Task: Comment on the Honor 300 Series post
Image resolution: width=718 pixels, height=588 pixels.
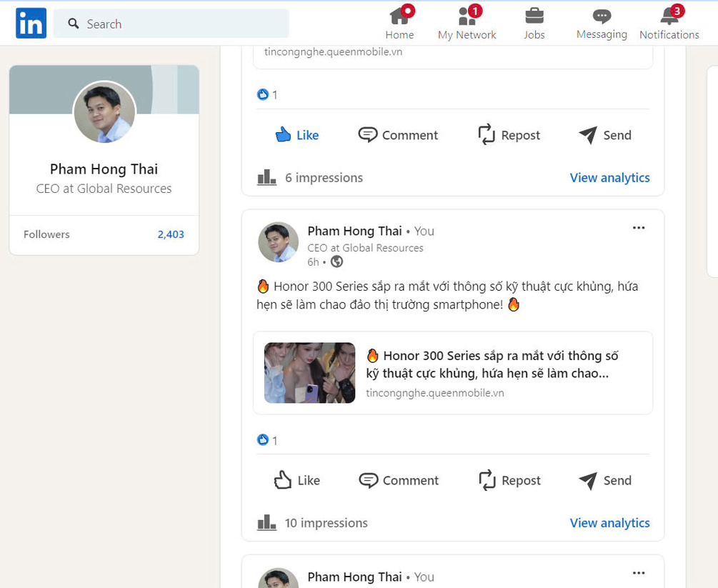Action: point(399,480)
